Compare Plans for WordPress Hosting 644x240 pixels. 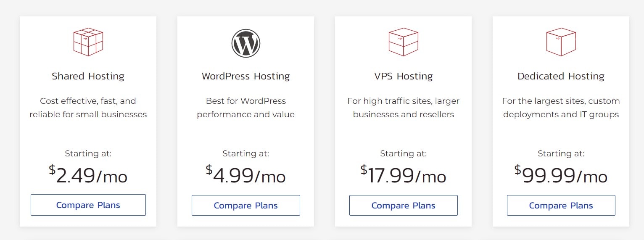pyautogui.click(x=246, y=205)
